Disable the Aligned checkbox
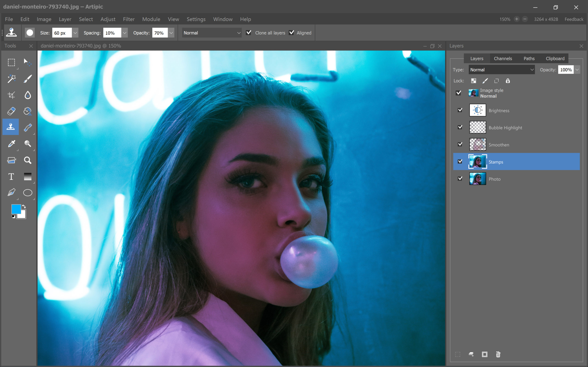This screenshot has height=367, width=588. click(x=291, y=33)
